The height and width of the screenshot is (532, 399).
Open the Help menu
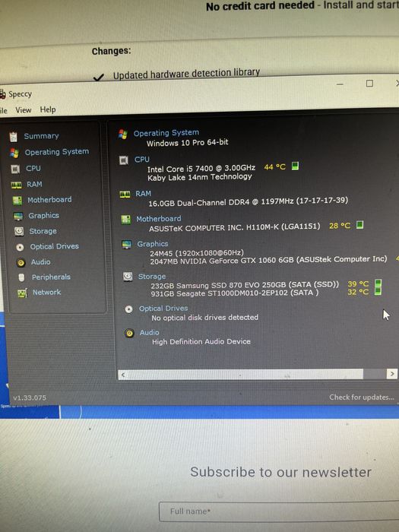pos(48,109)
